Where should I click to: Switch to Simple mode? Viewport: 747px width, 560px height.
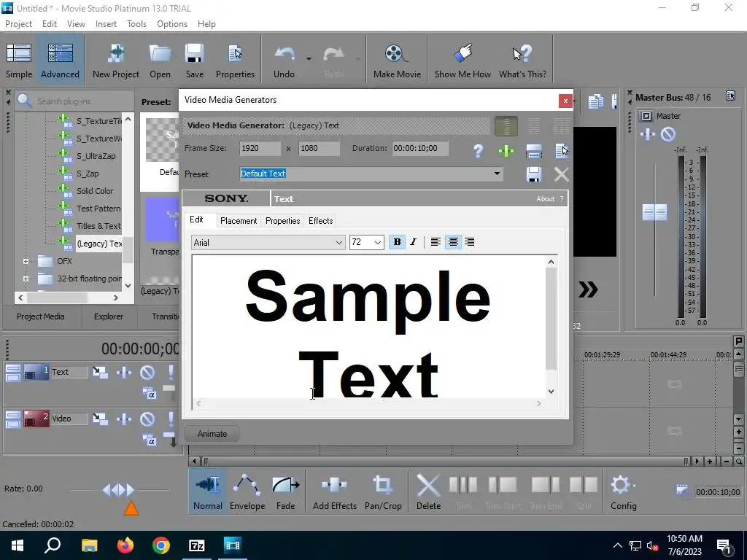pos(18,60)
